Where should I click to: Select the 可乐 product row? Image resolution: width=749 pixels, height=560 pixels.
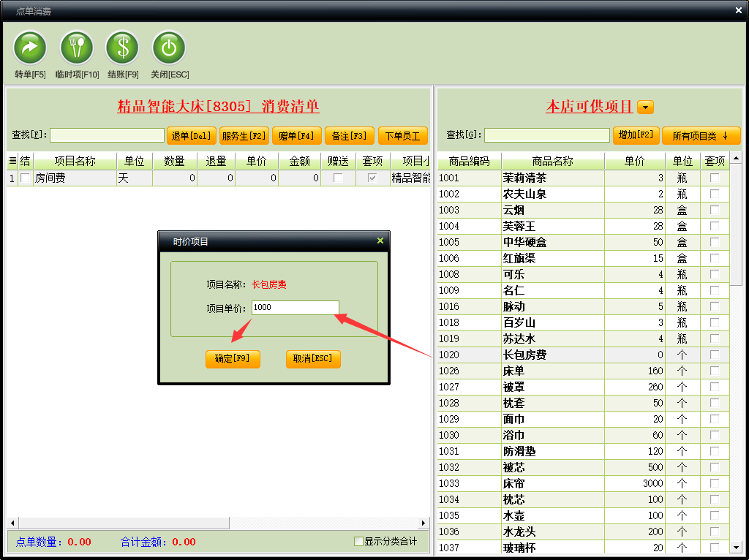583,274
